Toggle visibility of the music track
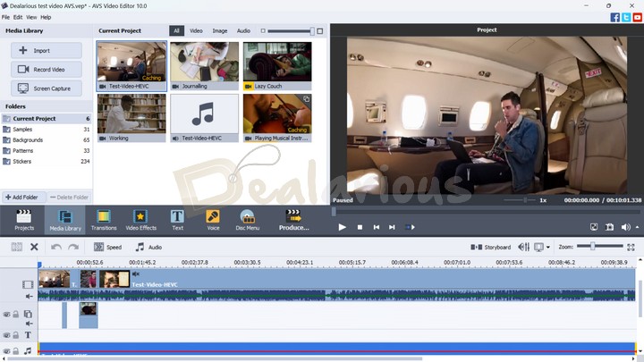Viewport: 644px width, 362px height. click(x=6, y=351)
